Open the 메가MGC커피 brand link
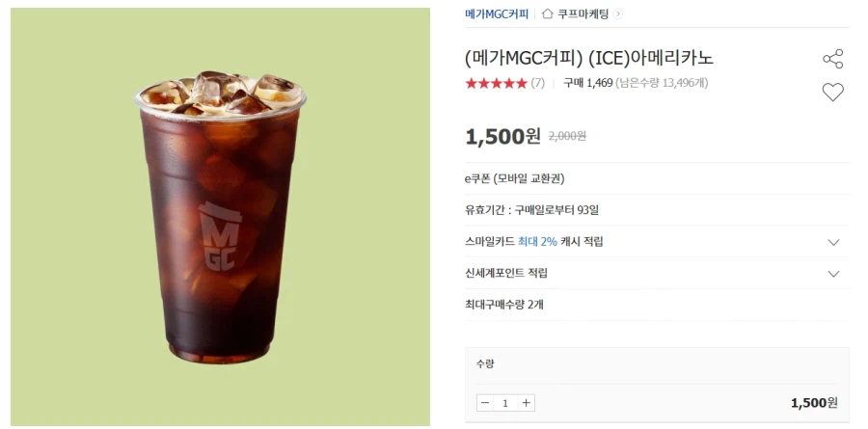 [x=497, y=13]
